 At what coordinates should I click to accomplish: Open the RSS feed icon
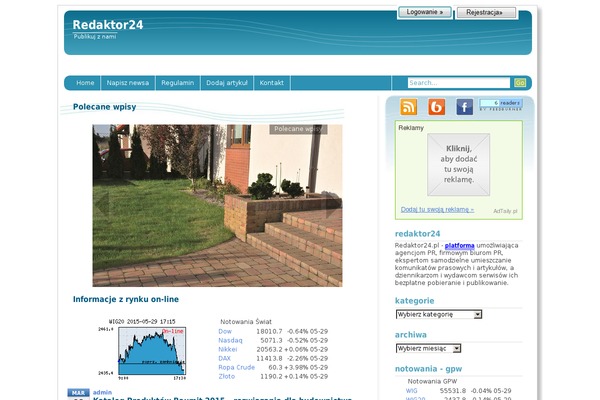[408, 107]
